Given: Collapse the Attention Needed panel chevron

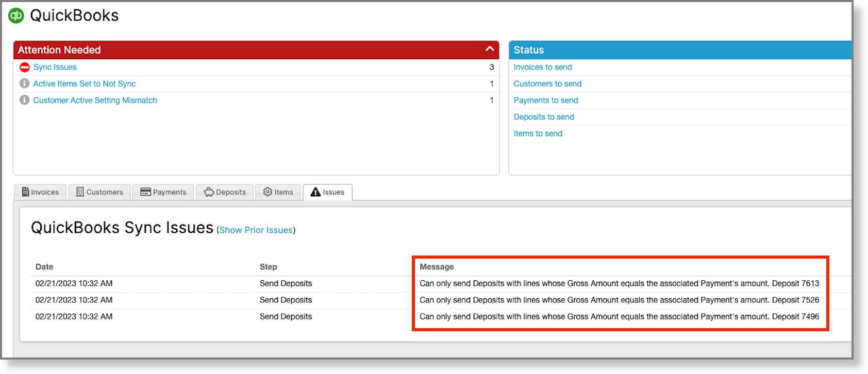Looking at the screenshot, I should 490,49.
